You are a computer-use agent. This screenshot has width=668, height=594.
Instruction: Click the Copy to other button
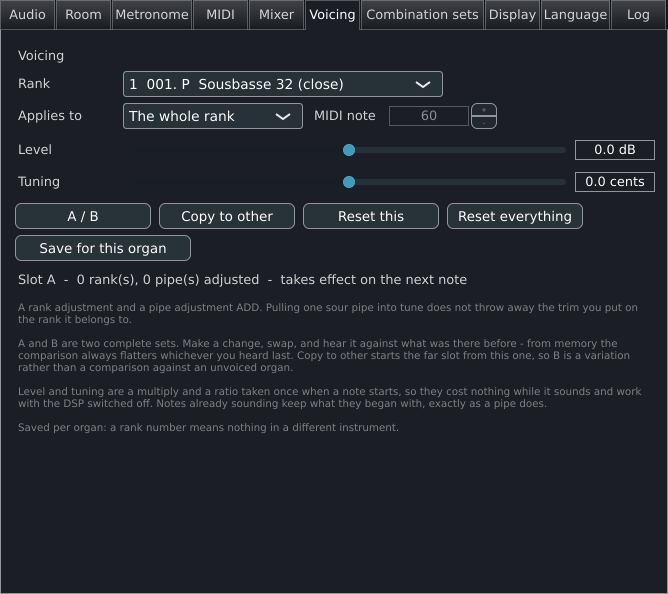pyautogui.click(x=227, y=216)
